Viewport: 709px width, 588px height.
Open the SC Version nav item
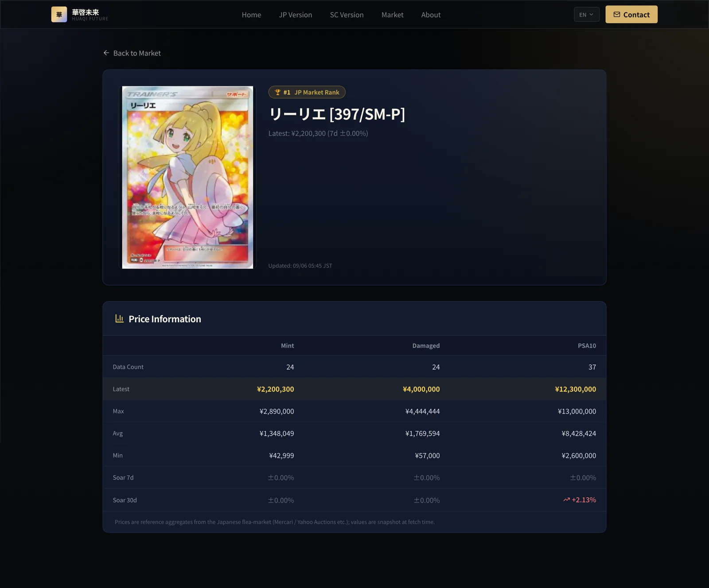347,15
